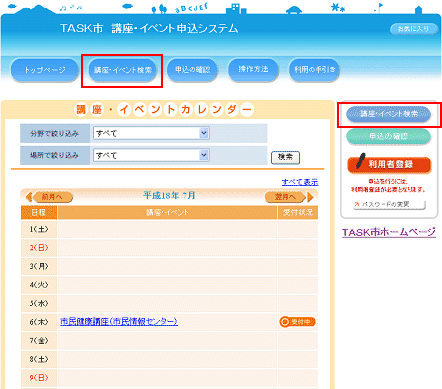Select the date cell 6(木)

tap(39, 322)
